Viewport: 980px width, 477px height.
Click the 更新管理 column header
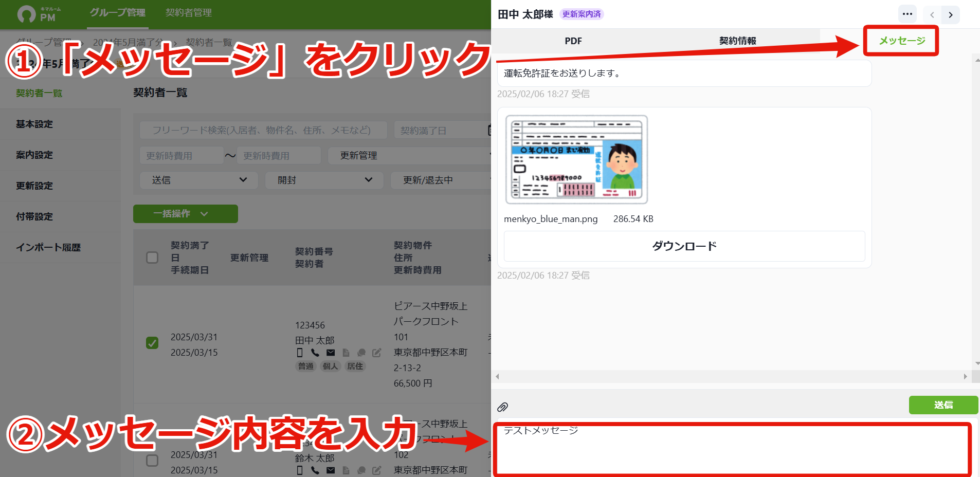249,258
